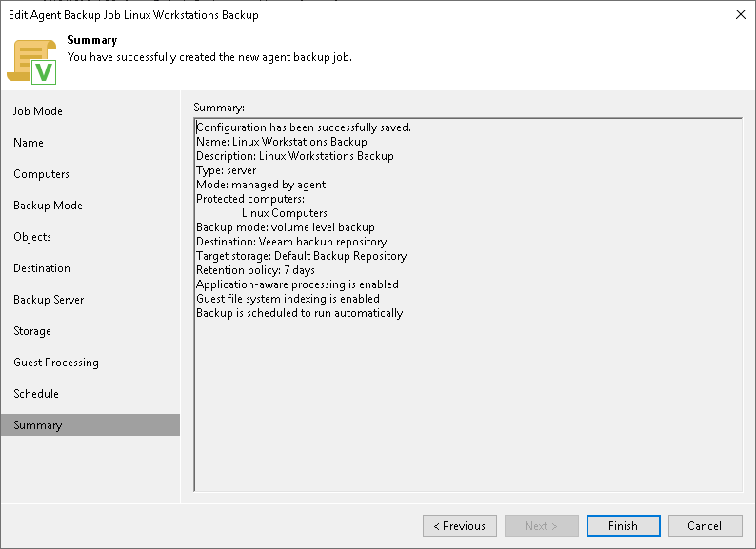Open the Schedule step

coord(36,394)
